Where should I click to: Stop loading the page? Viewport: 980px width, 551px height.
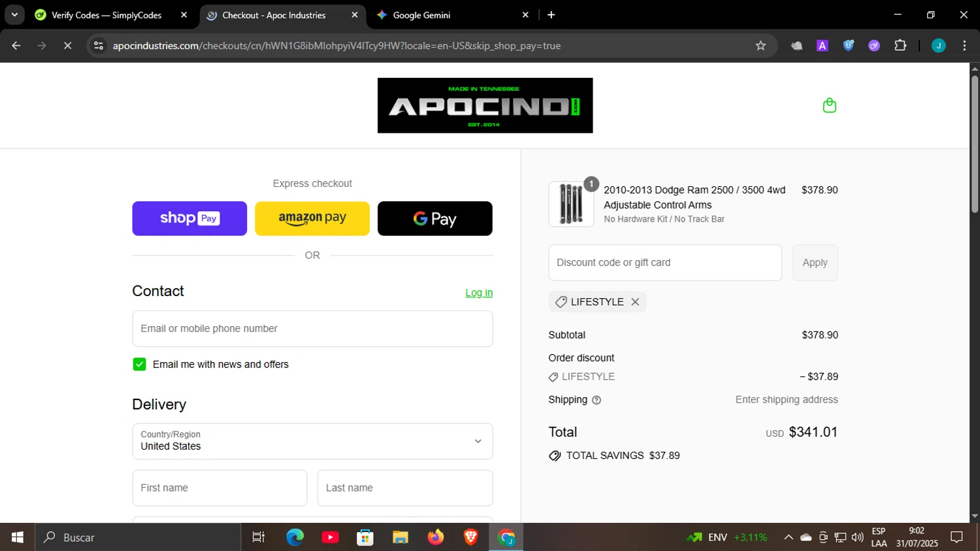pyautogui.click(x=67, y=46)
